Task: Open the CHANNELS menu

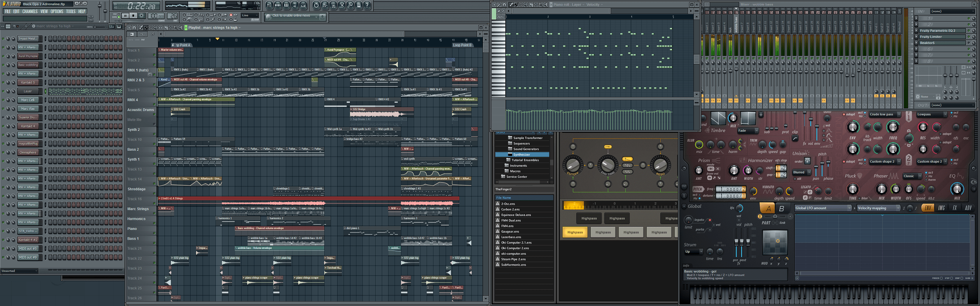Action: [30, 11]
